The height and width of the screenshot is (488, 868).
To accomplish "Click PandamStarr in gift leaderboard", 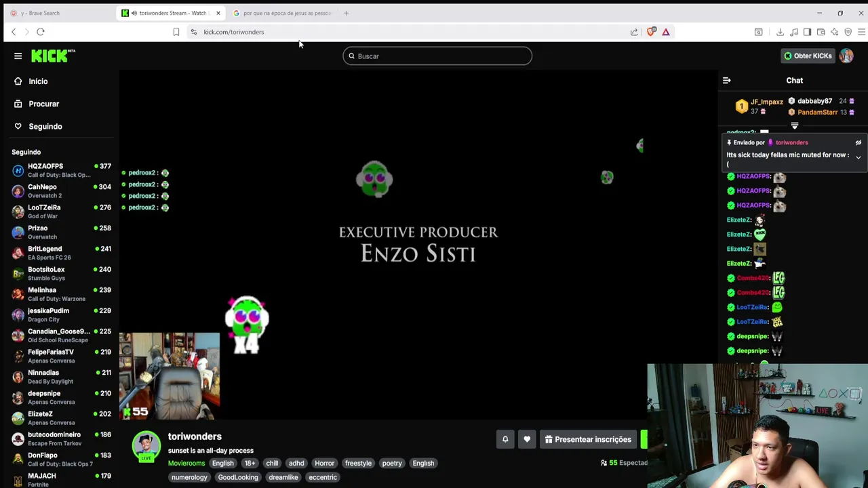I will pos(817,112).
